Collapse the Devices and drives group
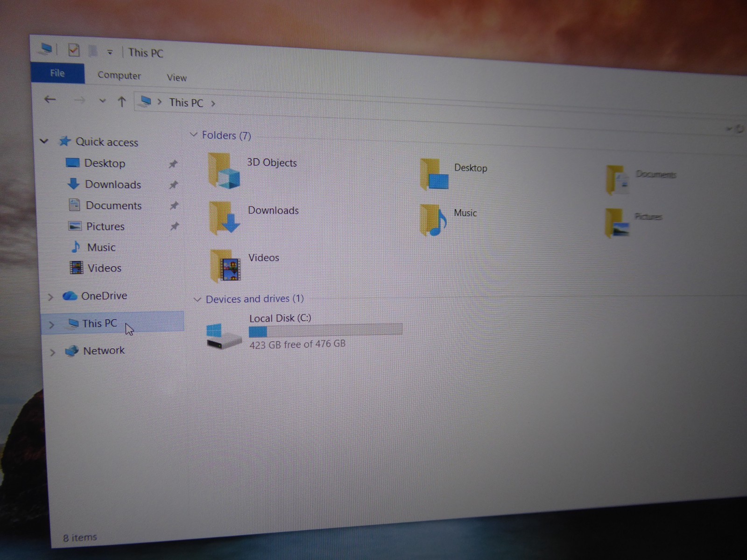 coord(197,299)
